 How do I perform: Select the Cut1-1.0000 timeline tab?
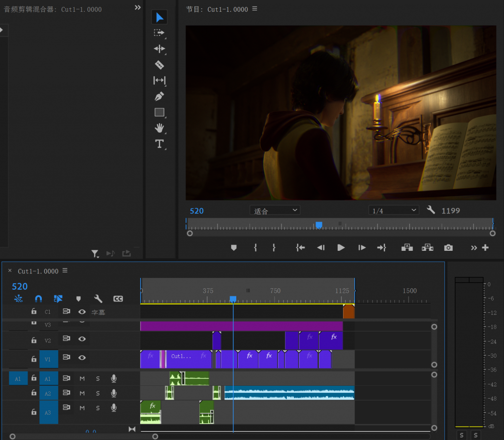tap(38, 271)
